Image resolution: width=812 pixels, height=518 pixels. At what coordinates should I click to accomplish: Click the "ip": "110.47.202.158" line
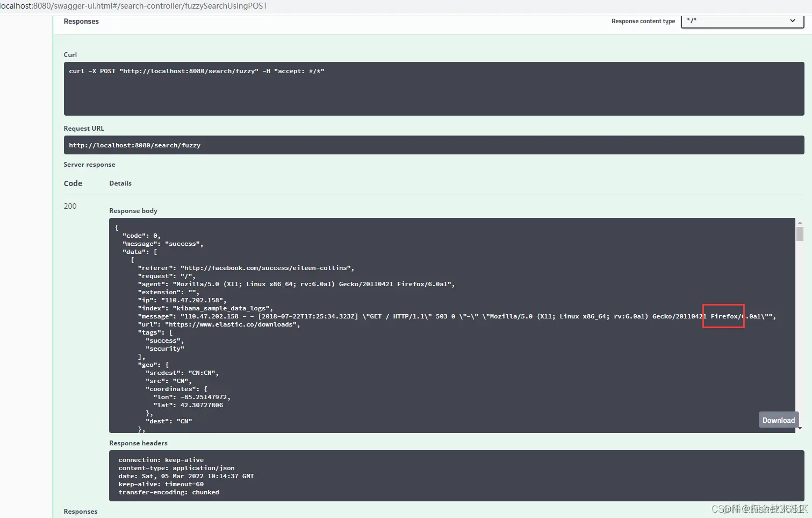[182, 300]
